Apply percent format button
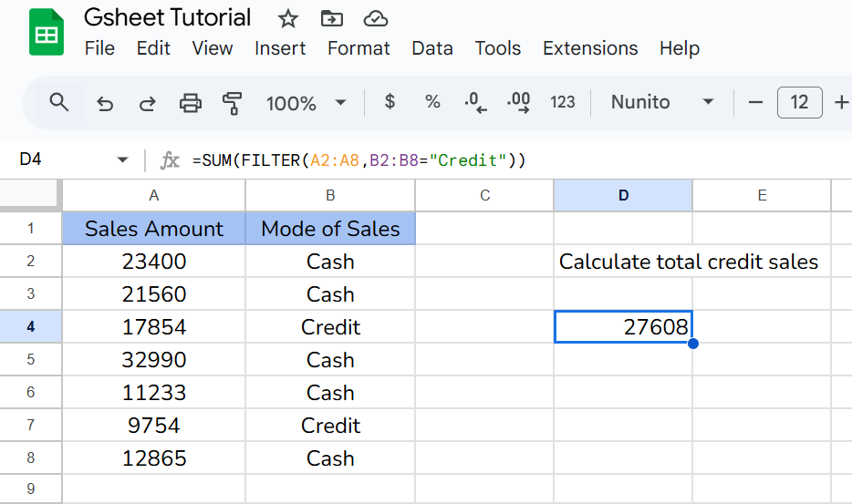 point(432,102)
